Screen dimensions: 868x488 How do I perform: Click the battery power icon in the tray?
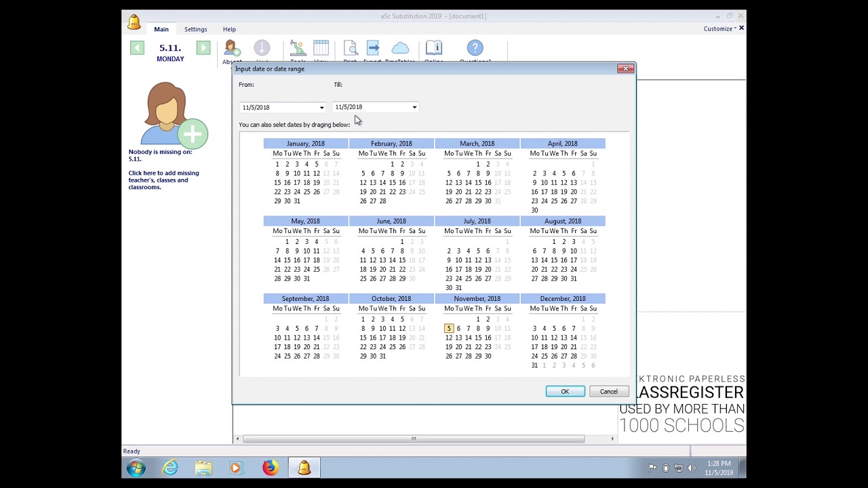point(666,468)
